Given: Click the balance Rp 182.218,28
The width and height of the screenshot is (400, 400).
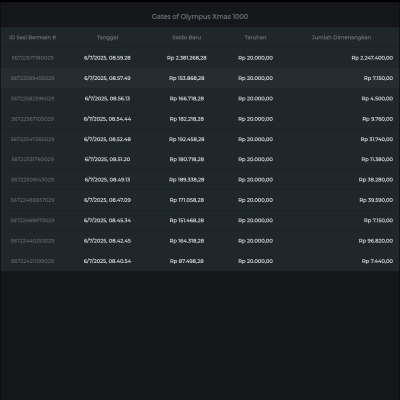Looking at the screenshot, I should point(187,119).
